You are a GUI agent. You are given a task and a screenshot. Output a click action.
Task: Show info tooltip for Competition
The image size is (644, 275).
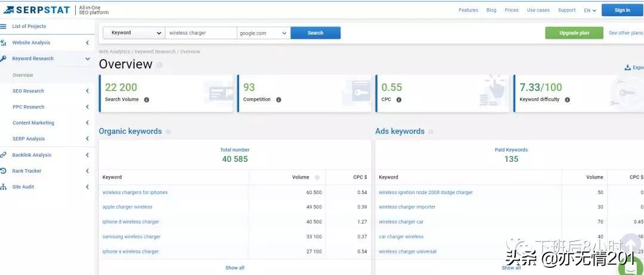pos(278,99)
